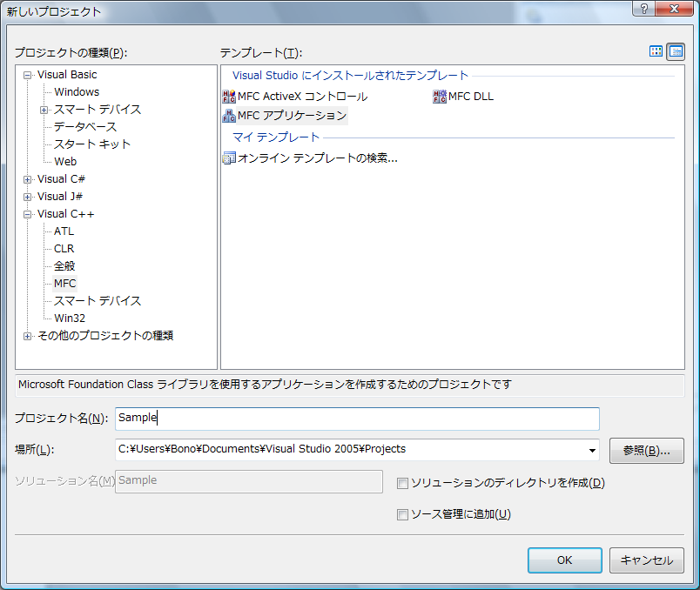
Task: Select the Visual J# tree item
Action: 60,197
